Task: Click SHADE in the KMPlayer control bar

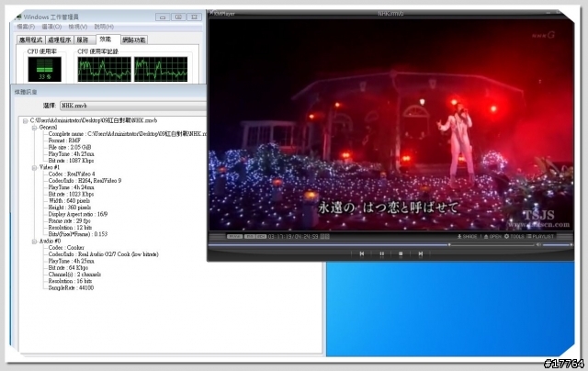Action: click(467, 236)
